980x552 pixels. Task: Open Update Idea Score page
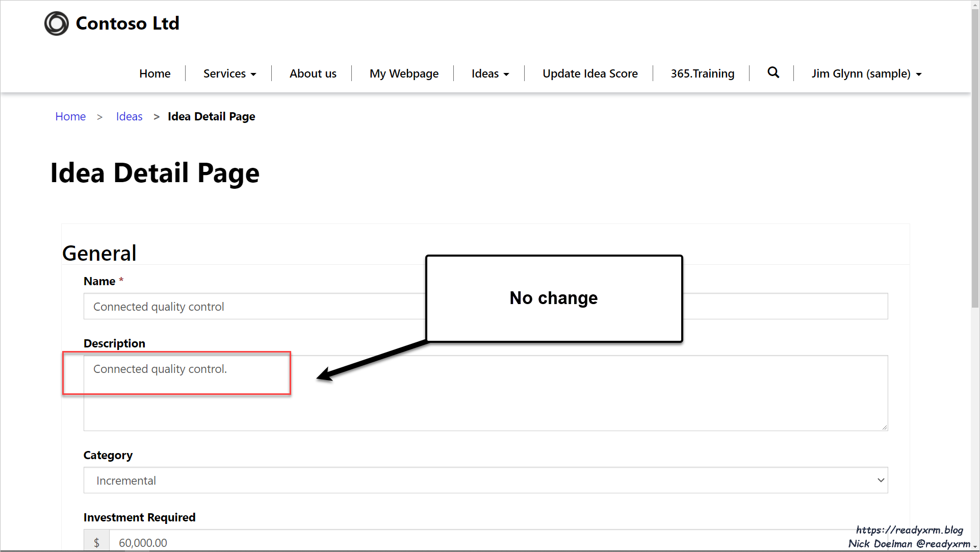click(x=590, y=73)
